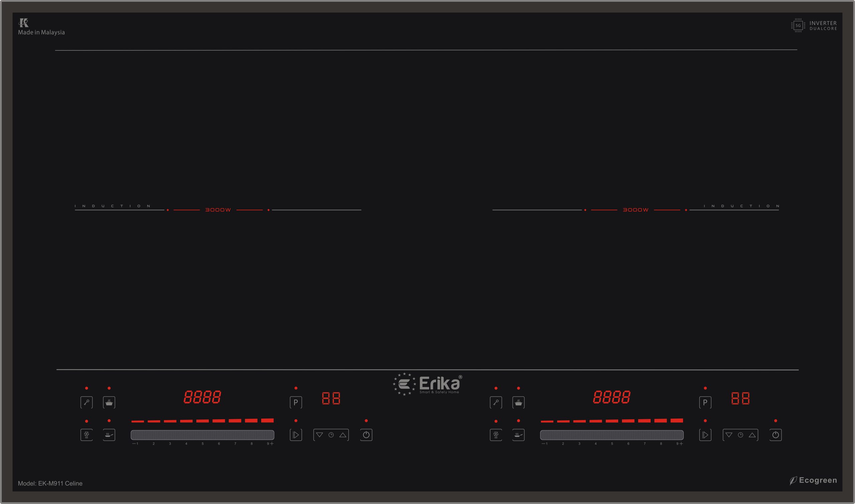Decrease the left timer with down triangle
The height and width of the screenshot is (504, 855).
319,435
